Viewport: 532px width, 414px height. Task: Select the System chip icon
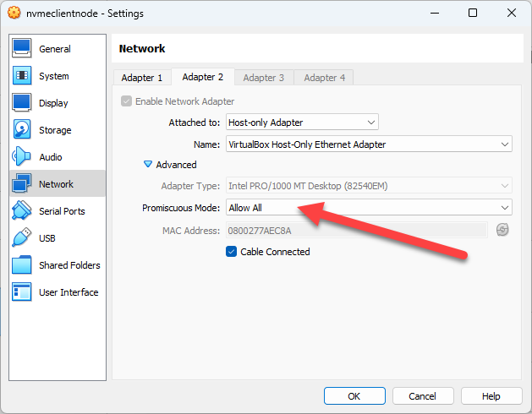coord(22,76)
